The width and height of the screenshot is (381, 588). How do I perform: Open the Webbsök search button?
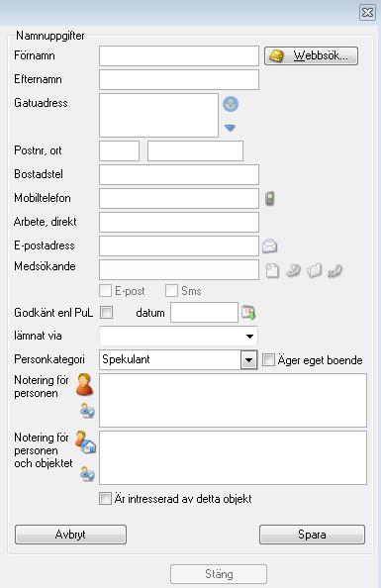coord(312,55)
